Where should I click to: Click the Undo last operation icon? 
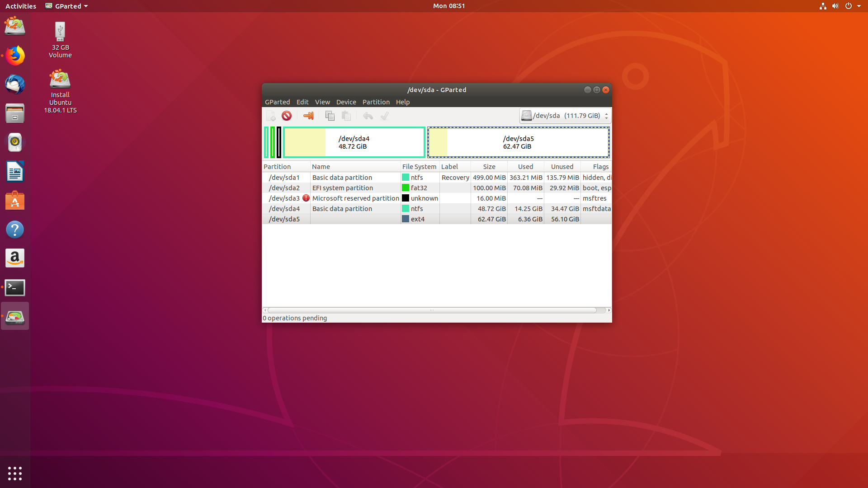367,116
